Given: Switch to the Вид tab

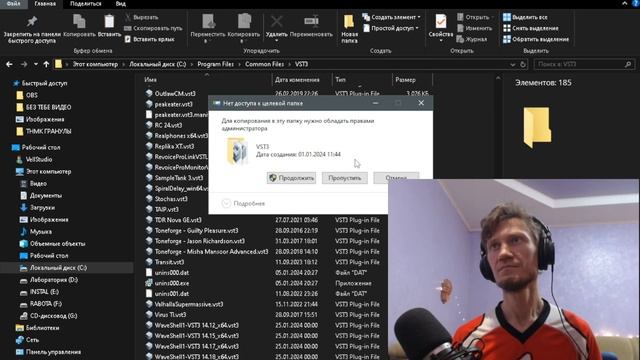Looking at the screenshot, I should pyautogui.click(x=121, y=4).
